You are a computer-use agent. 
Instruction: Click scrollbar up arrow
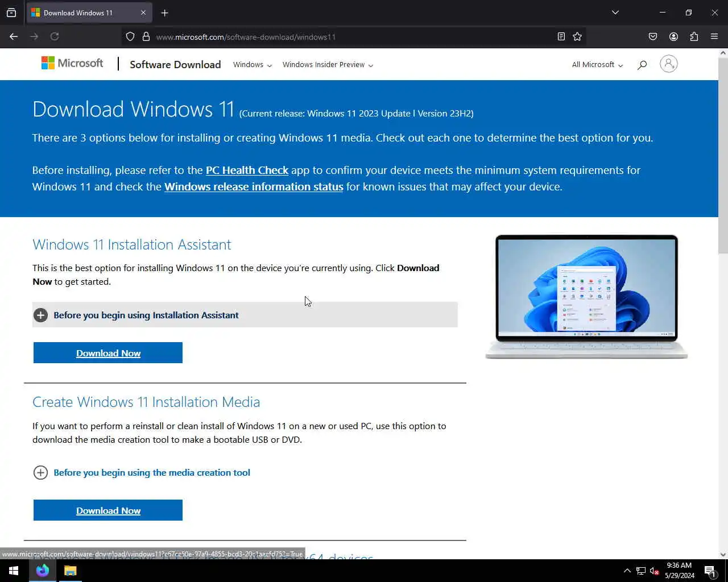click(x=723, y=53)
